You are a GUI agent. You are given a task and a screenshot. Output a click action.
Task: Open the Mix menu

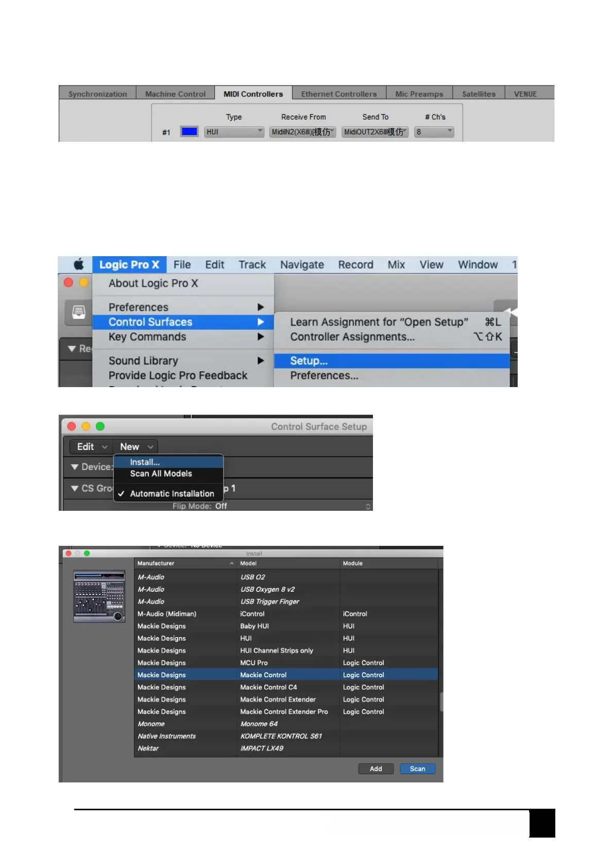click(396, 264)
